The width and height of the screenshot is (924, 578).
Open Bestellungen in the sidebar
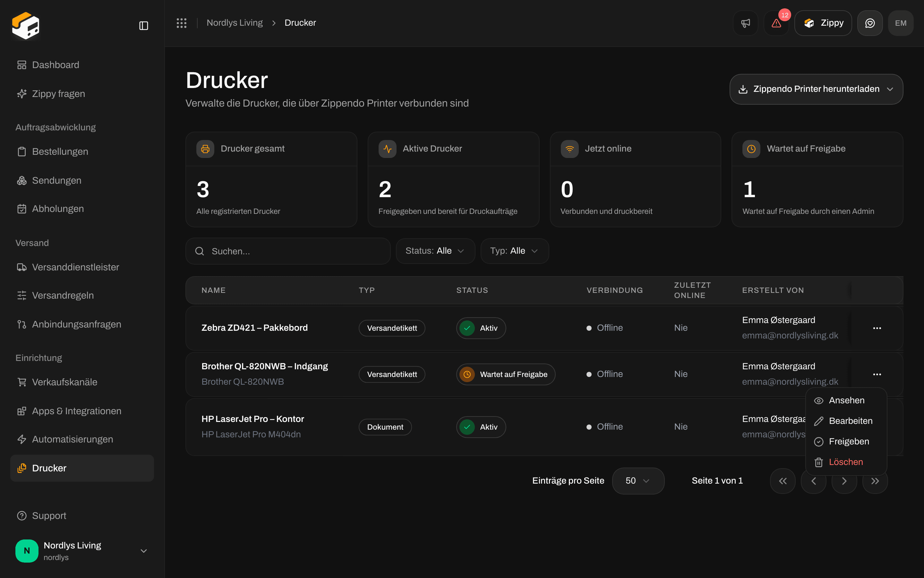[x=82, y=152]
